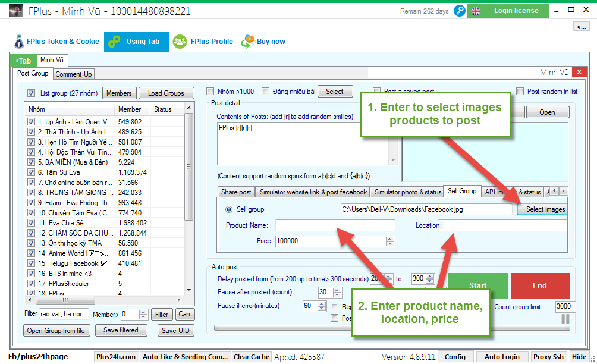Add a new account with +Tab

(x=23, y=61)
